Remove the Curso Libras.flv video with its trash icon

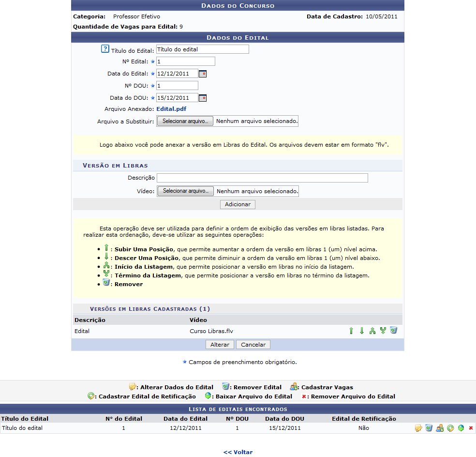point(393,331)
